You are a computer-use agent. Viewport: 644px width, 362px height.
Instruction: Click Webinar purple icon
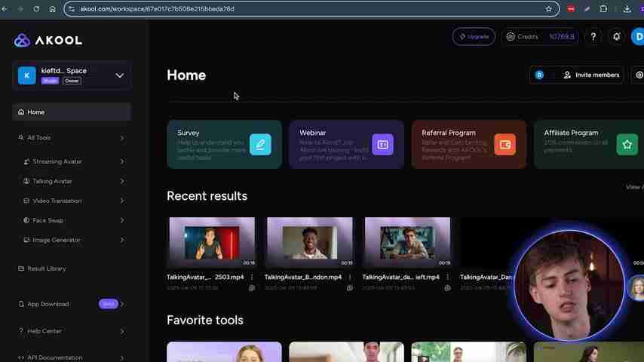383,144
